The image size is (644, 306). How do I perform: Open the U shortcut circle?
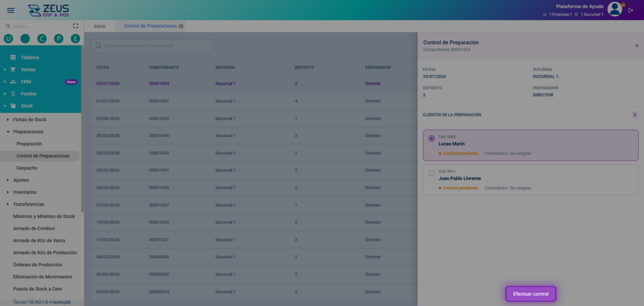(8, 39)
